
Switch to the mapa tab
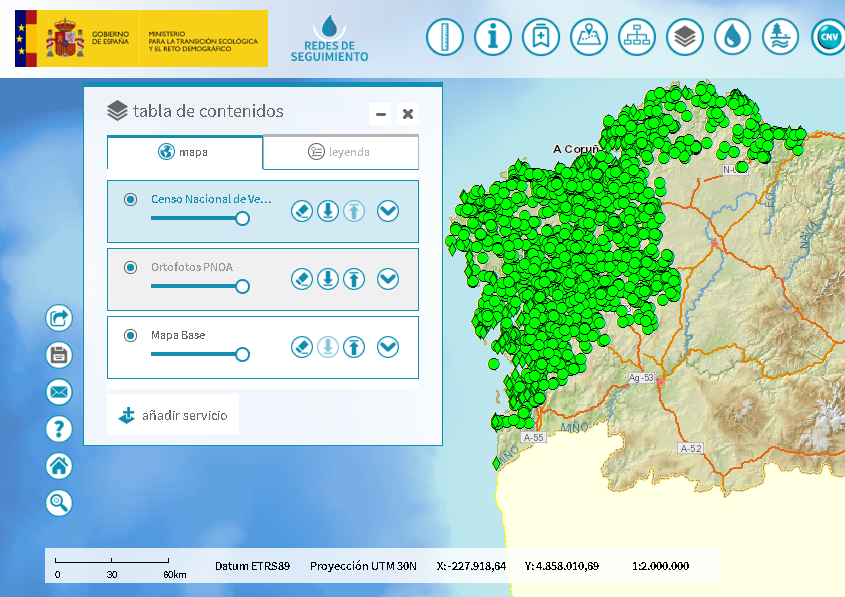click(185, 152)
